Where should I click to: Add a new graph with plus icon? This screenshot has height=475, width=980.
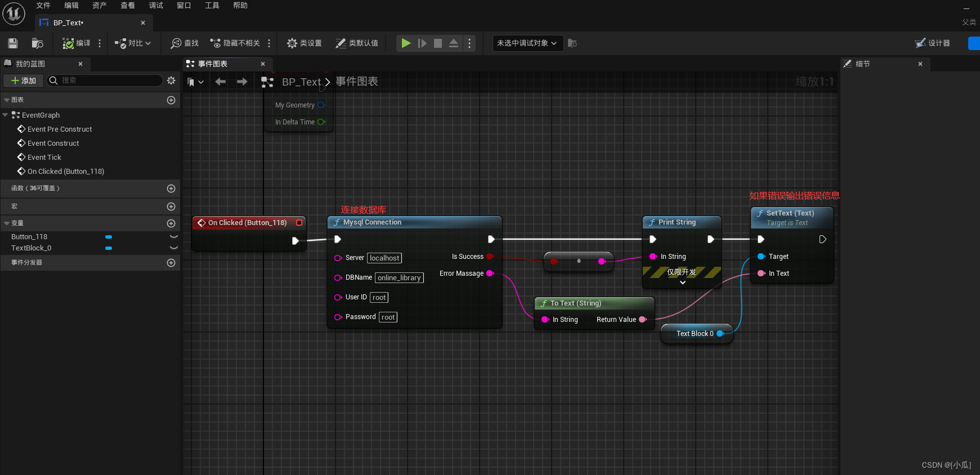(x=171, y=100)
